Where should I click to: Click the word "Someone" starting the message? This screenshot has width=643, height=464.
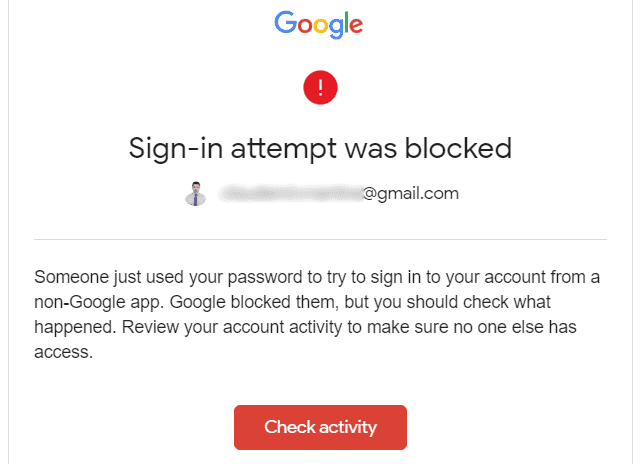pyautogui.click(x=70, y=276)
